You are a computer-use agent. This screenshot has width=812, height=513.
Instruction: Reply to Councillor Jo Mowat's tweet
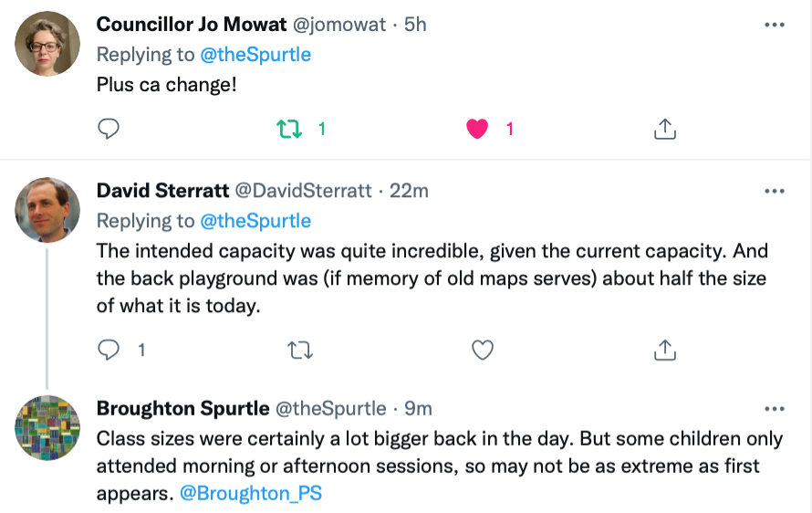click(x=109, y=129)
